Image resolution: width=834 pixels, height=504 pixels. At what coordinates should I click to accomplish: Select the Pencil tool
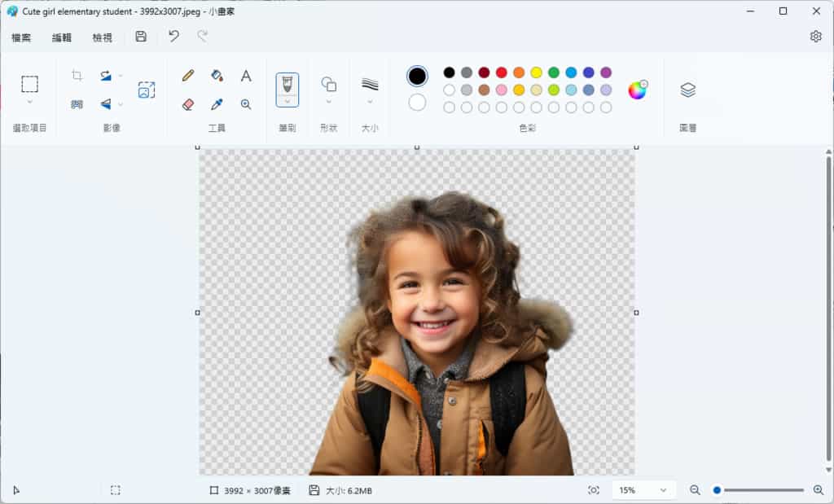[x=188, y=76]
